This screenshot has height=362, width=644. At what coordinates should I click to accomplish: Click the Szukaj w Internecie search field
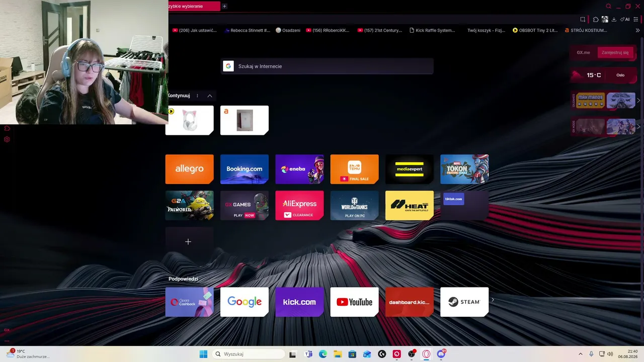coord(327,66)
